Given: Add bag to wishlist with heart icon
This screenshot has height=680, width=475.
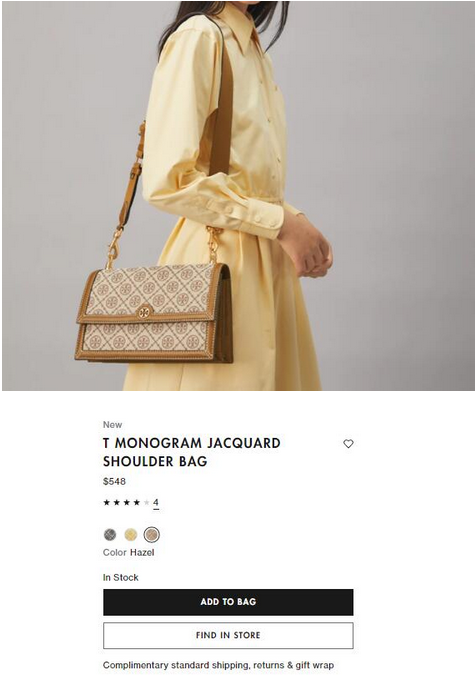Looking at the screenshot, I should 348,444.
